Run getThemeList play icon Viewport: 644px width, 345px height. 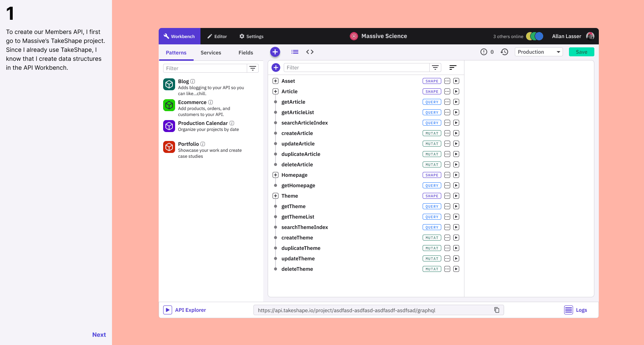456,217
